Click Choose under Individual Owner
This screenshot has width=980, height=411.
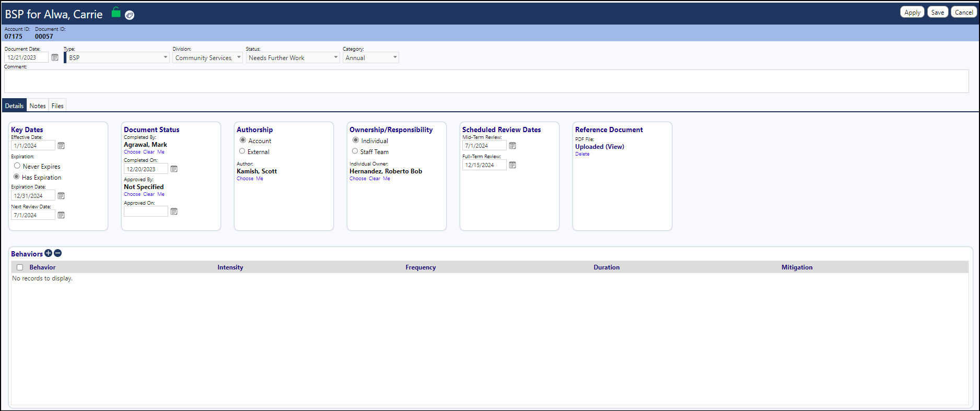click(x=358, y=179)
